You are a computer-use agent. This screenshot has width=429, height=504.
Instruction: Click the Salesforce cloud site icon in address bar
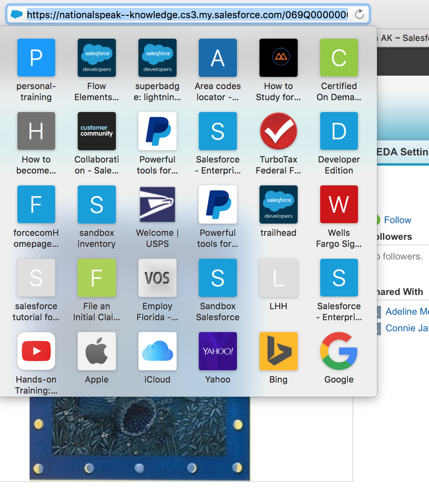pos(17,14)
